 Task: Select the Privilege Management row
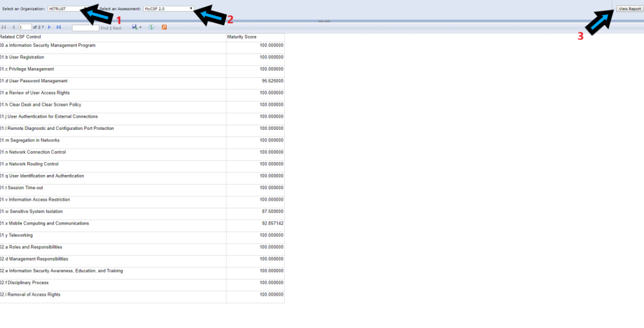142,71
